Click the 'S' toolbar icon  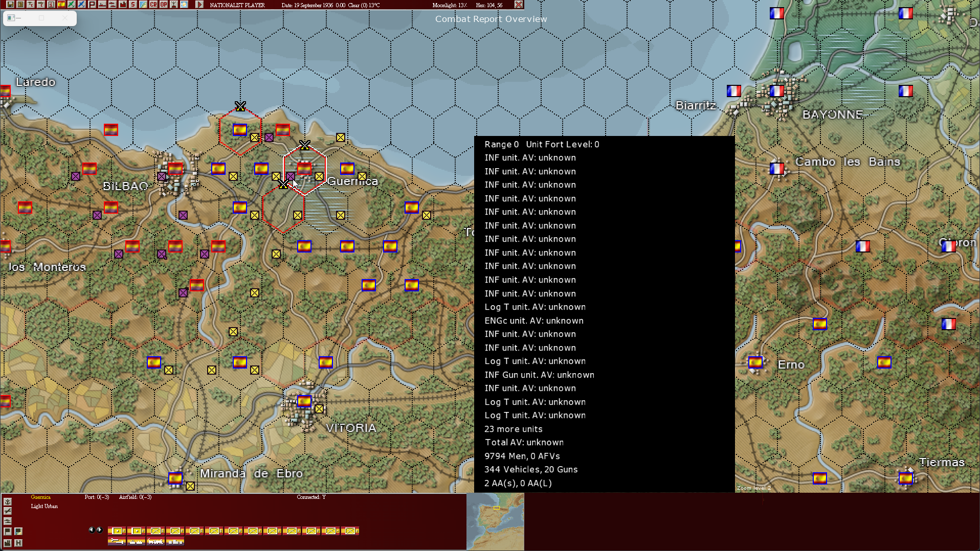pyautogui.click(x=133, y=5)
